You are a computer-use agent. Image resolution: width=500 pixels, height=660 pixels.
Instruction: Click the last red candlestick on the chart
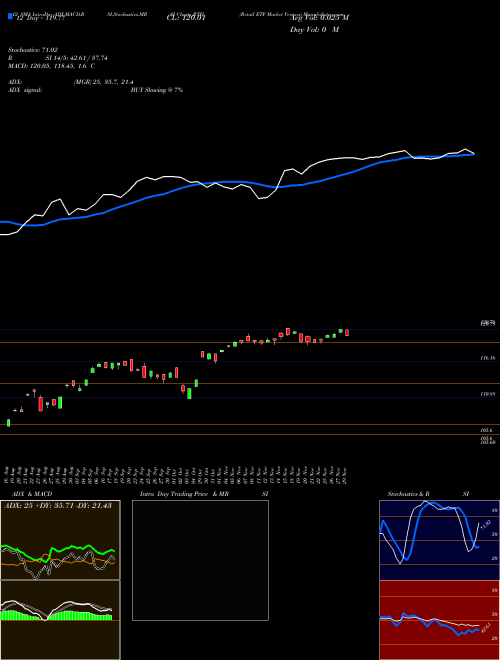click(347, 333)
